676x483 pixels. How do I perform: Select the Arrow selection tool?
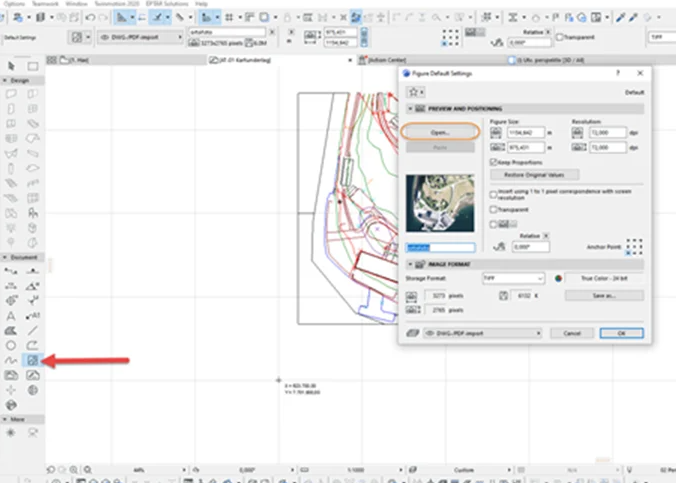click(x=11, y=66)
